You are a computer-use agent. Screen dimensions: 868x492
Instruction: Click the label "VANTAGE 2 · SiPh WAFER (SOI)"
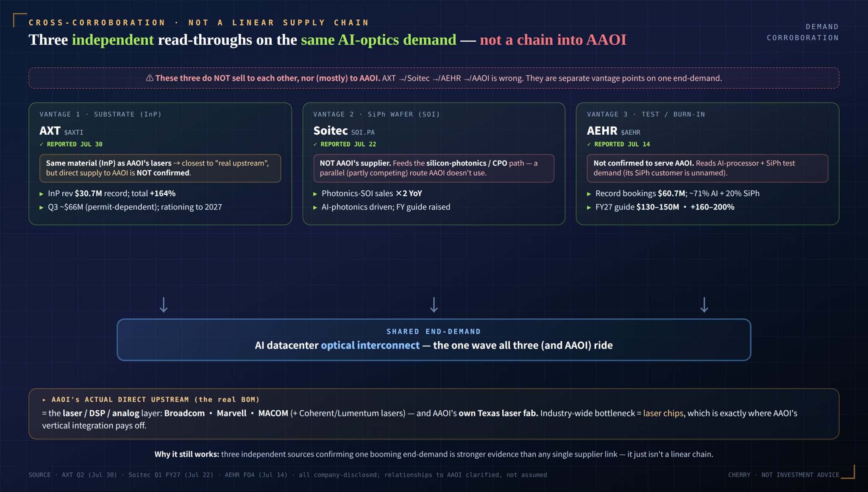[x=377, y=114]
